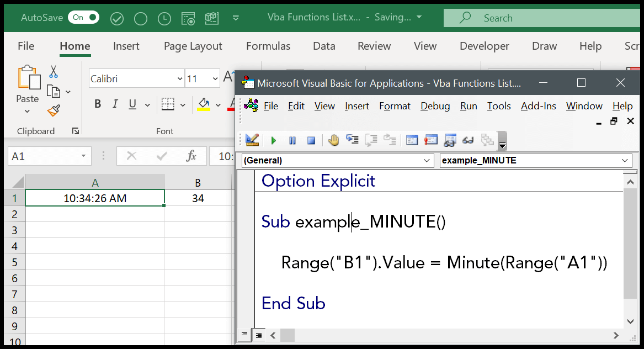Toggle bold formatting in the Font group
The width and height of the screenshot is (644, 349).
98,103
